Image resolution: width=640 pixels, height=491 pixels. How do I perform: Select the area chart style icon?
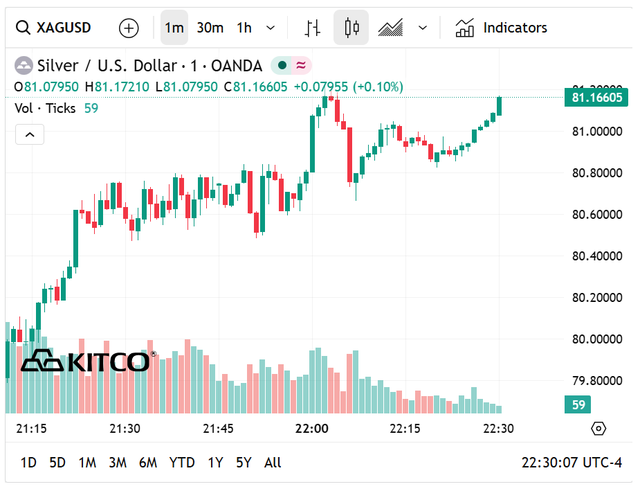point(391,28)
